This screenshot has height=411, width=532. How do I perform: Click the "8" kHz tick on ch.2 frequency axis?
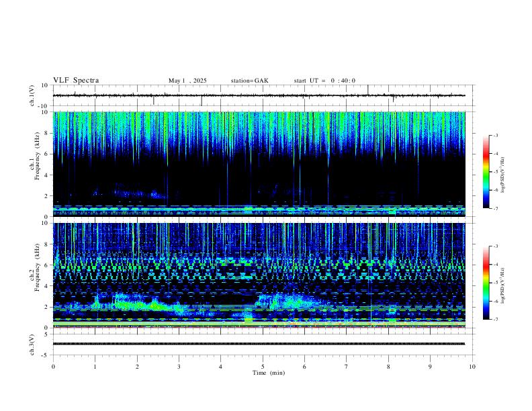tap(46, 244)
